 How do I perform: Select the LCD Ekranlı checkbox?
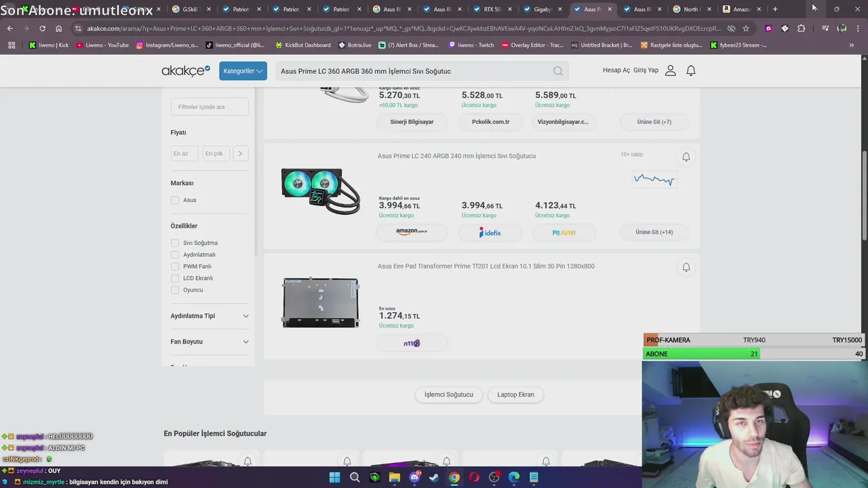pyautogui.click(x=175, y=278)
